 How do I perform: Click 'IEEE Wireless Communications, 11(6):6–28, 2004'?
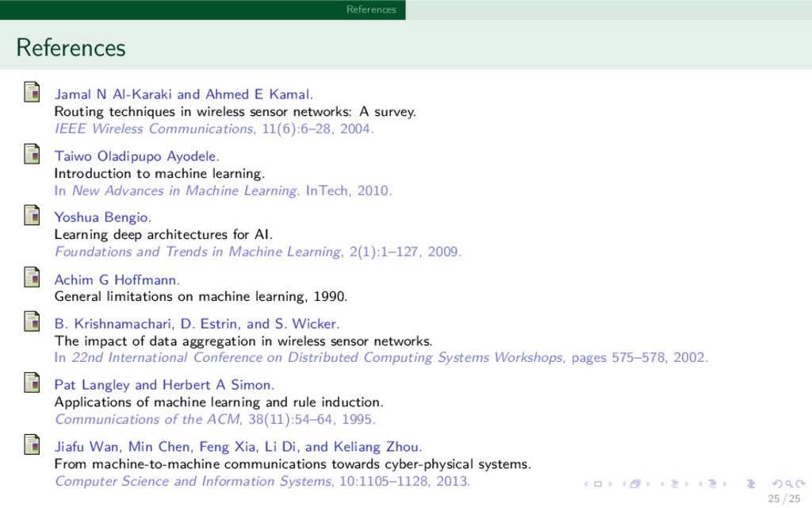(214, 129)
